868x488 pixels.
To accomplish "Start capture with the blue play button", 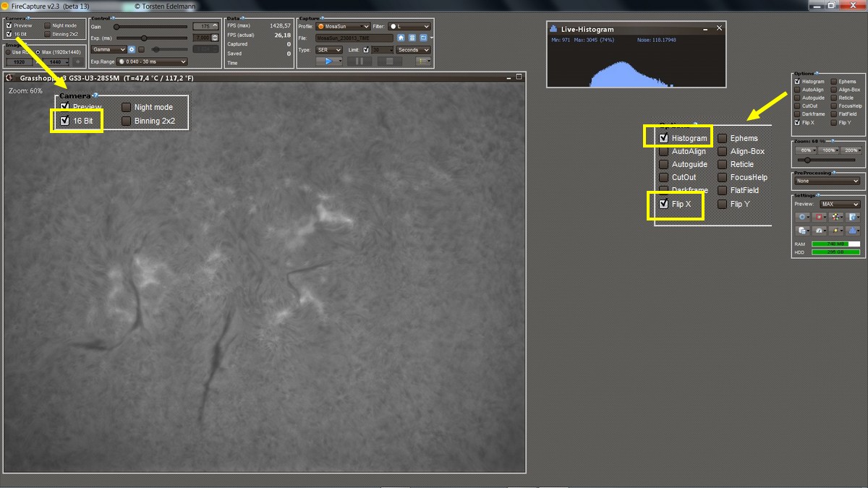I will [328, 61].
